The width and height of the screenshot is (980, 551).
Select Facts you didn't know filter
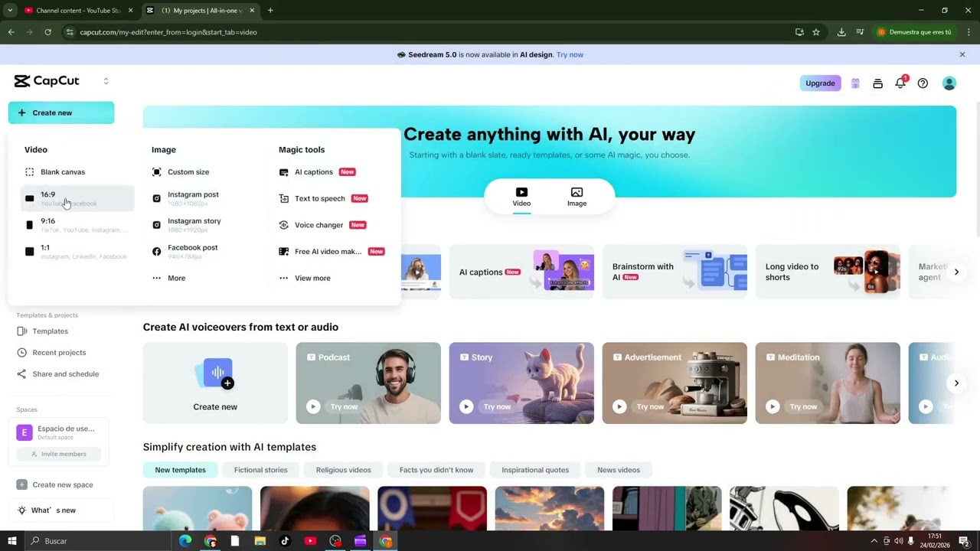coord(436,470)
